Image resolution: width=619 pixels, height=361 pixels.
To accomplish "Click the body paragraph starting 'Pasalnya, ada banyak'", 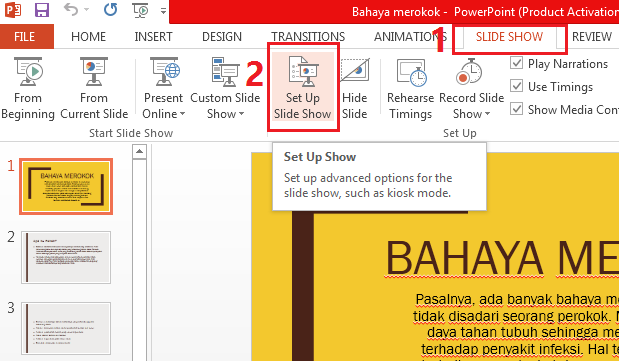I will [517, 299].
